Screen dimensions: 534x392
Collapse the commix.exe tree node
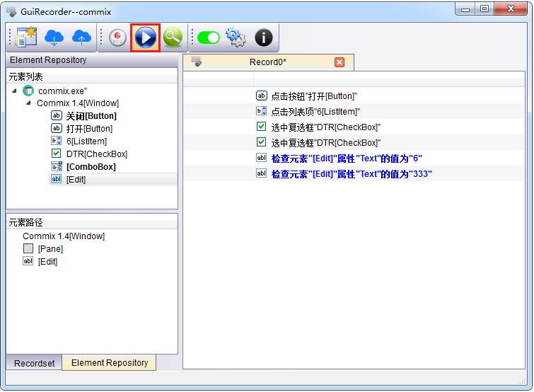tap(15, 91)
